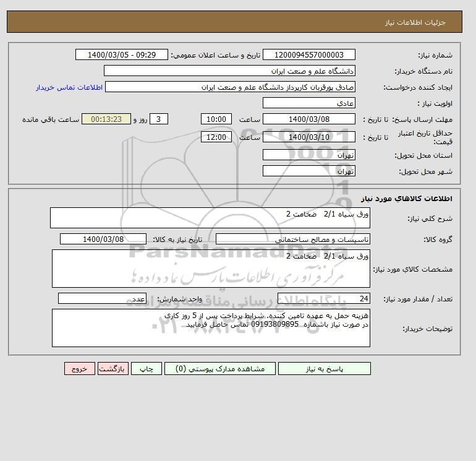Click the شماره نیاز label
476x461 pixels.
435,55
